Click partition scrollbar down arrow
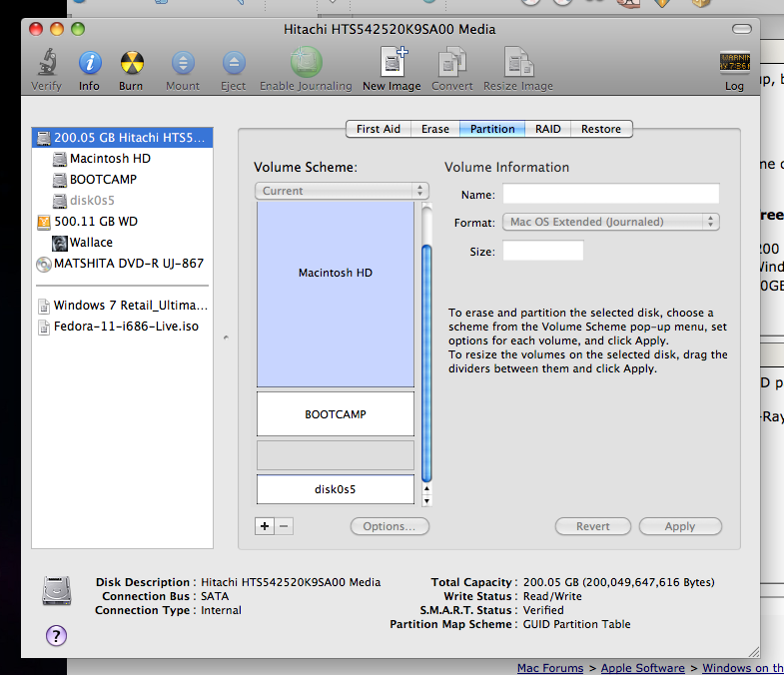The width and height of the screenshot is (784, 675). pos(426,500)
